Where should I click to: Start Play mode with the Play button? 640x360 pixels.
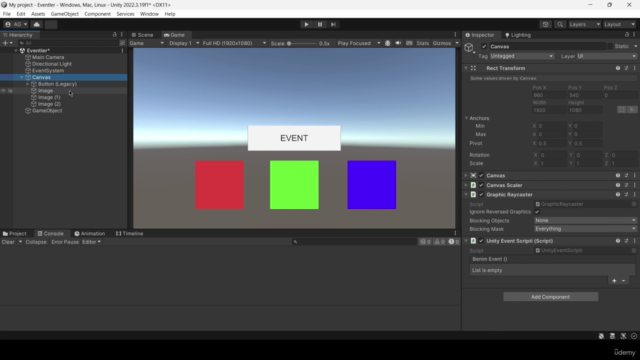point(306,24)
